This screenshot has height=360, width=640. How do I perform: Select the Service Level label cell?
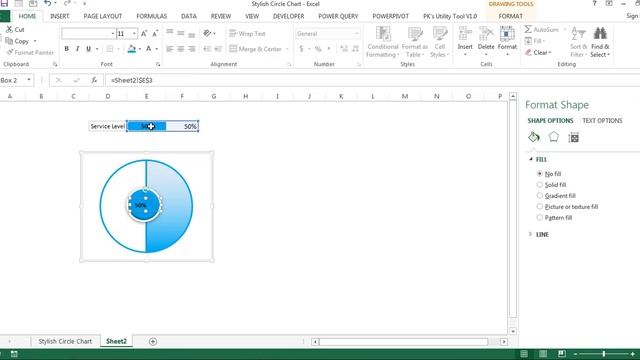click(108, 127)
